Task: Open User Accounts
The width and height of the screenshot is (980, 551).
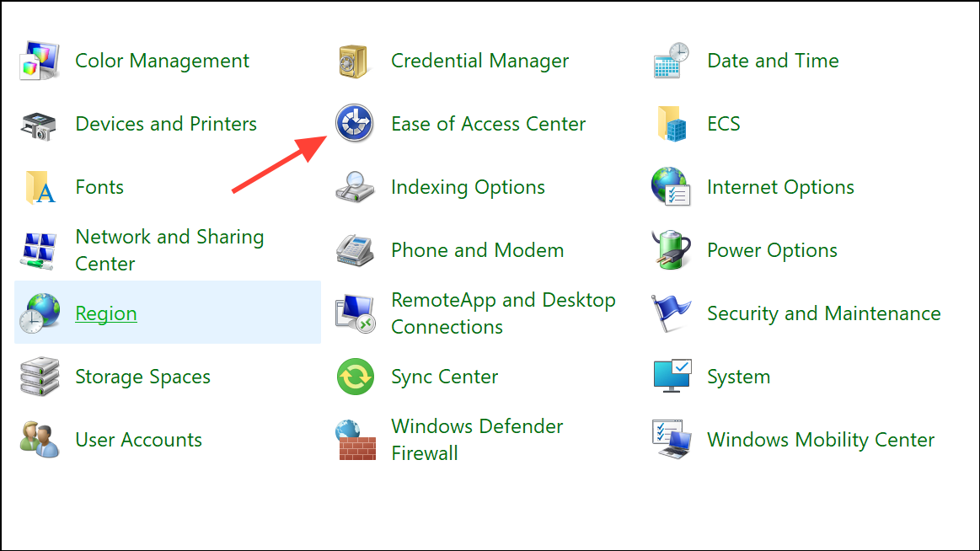Action: click(138, 439)
